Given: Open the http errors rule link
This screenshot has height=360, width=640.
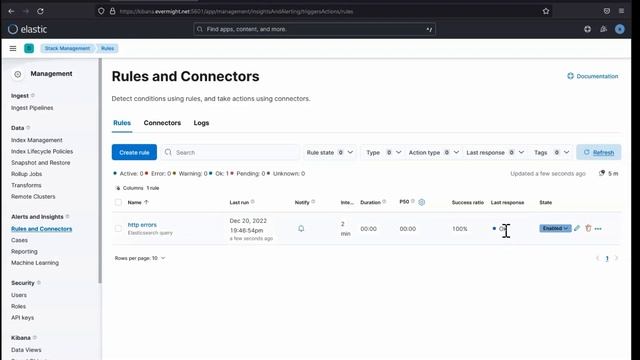Looking at the screenshot, I should (x=142, y=224).
